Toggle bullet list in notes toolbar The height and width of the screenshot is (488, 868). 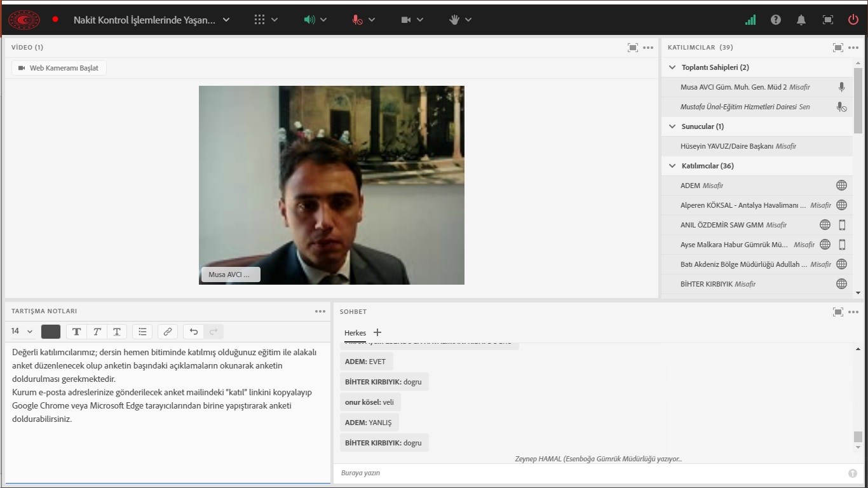tap(142, 331)
